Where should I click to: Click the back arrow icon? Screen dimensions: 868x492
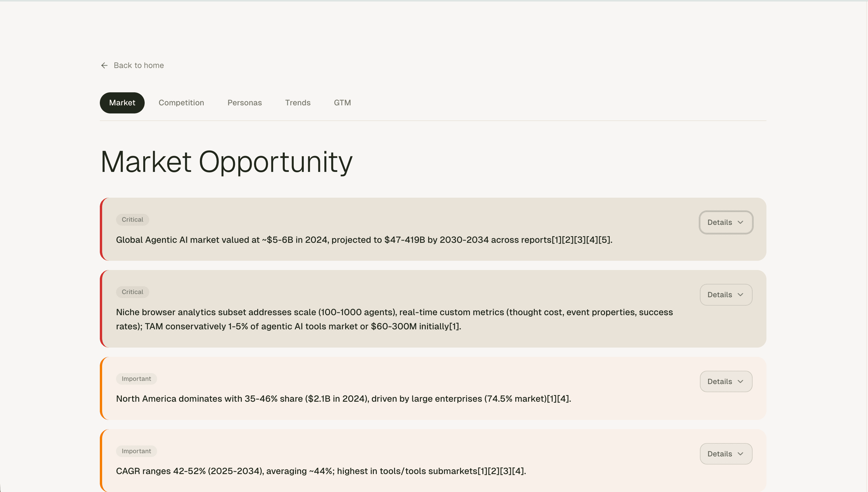point(104,65)
